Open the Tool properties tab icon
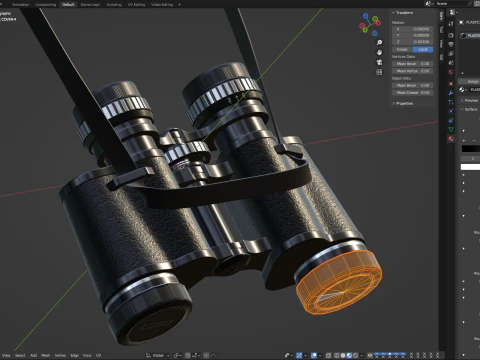This screenshot has height=360, width=480. click(451, 24)
